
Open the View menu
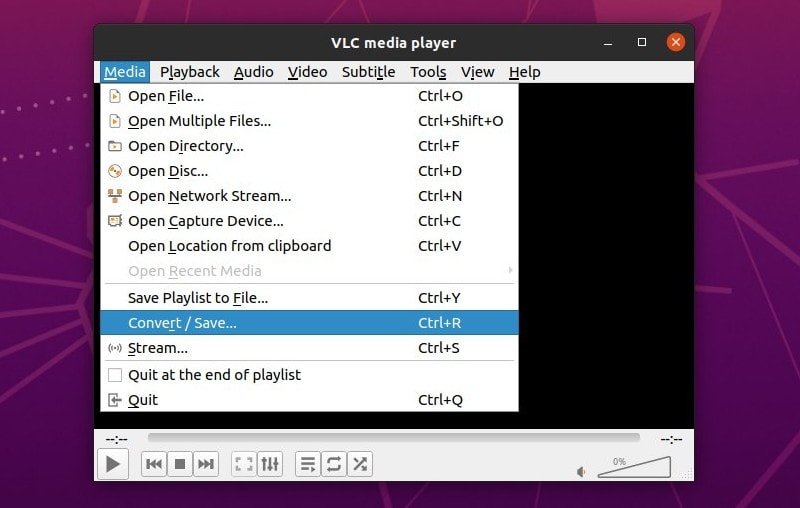(478, 72)
